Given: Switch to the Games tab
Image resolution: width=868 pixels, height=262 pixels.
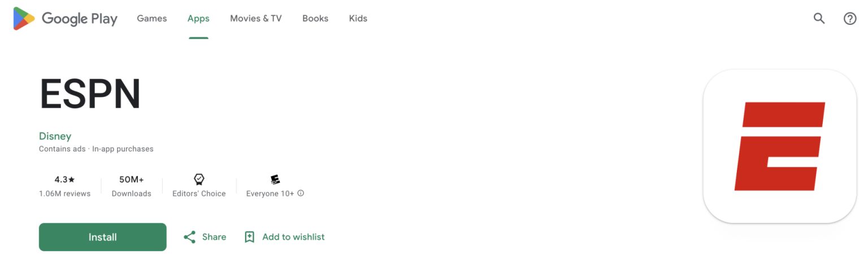Looking at the screenshot, I should (x=151, y=19).
